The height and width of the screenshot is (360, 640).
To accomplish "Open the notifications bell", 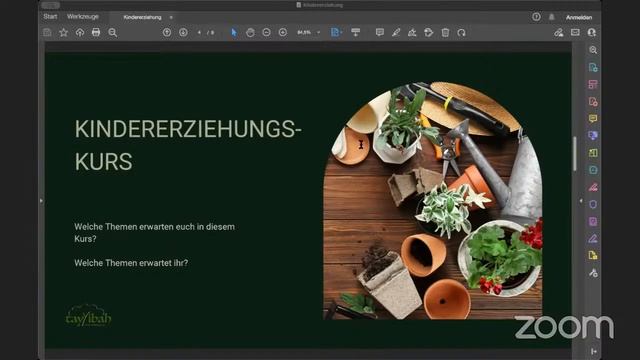I will [x=551, y=17].
